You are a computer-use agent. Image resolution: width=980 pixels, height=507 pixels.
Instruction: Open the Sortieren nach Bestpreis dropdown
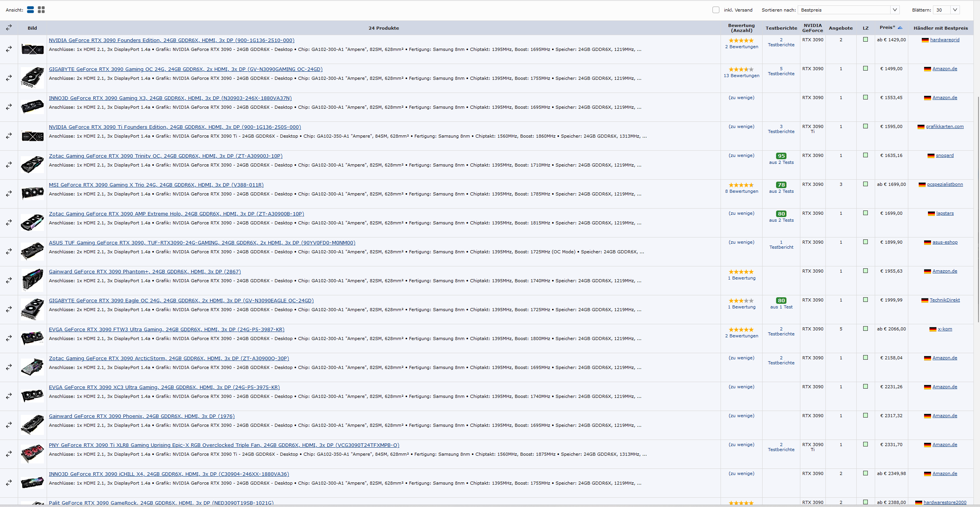848,10
